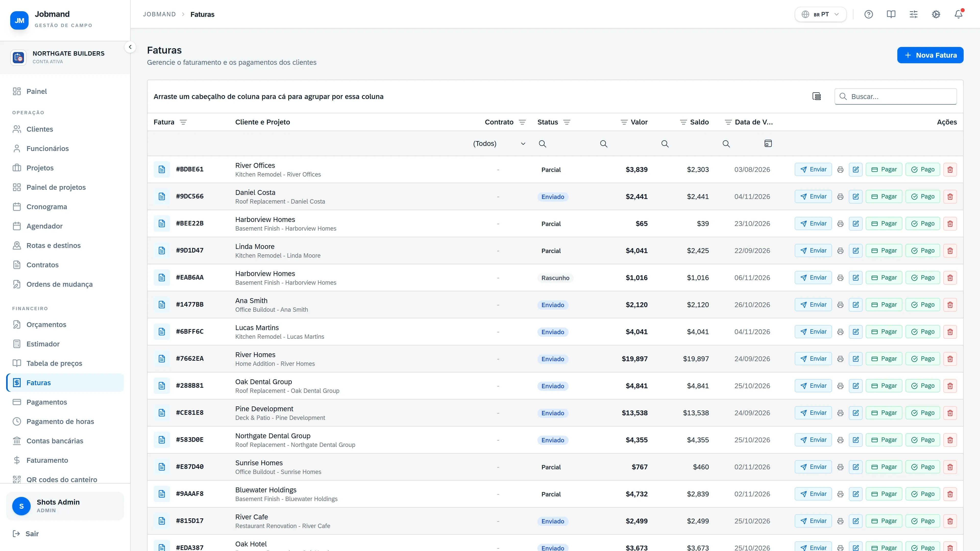
Task: Collapse the sidebar with the chevron
Action: point(130,47)
